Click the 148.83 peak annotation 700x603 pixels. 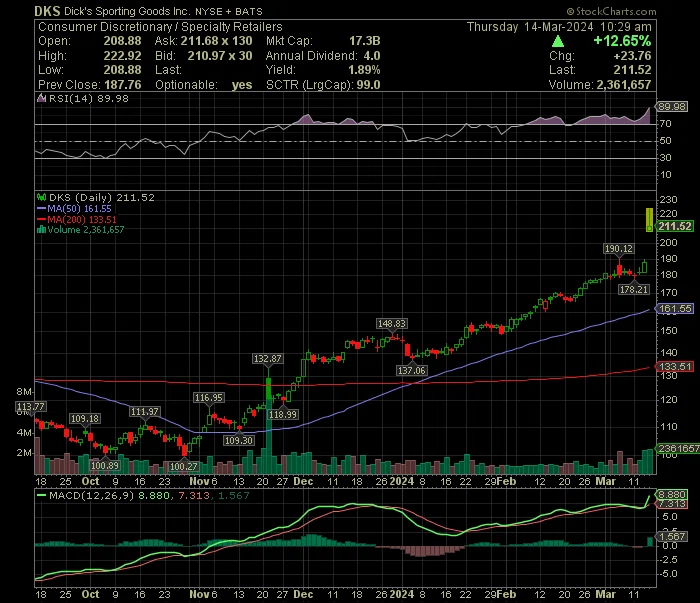(x=392, y=324)
